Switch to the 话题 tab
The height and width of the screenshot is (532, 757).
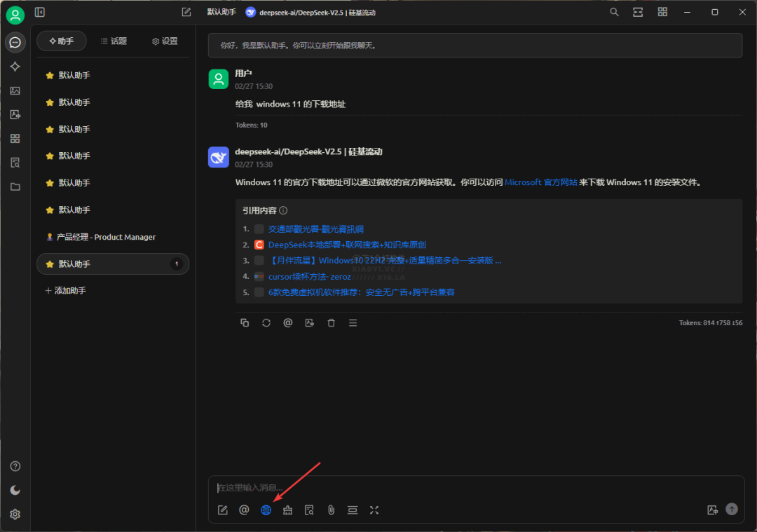pyautogui.click(x=114, y=41)
